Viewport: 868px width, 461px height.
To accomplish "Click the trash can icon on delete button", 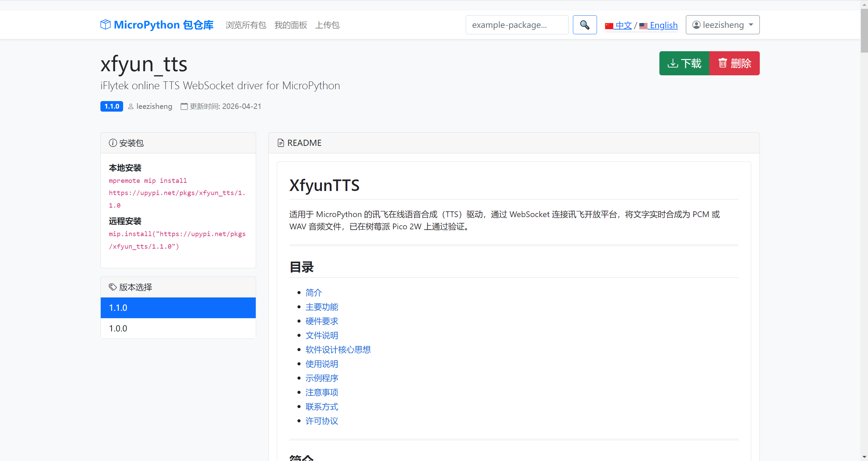I will click(x=723, y=63).
